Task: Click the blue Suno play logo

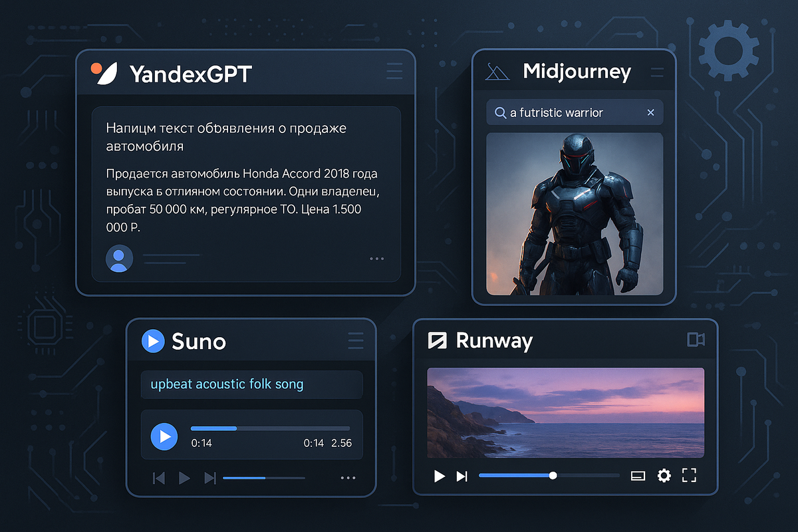Action: pyautogui.click(x=153, y=341)
